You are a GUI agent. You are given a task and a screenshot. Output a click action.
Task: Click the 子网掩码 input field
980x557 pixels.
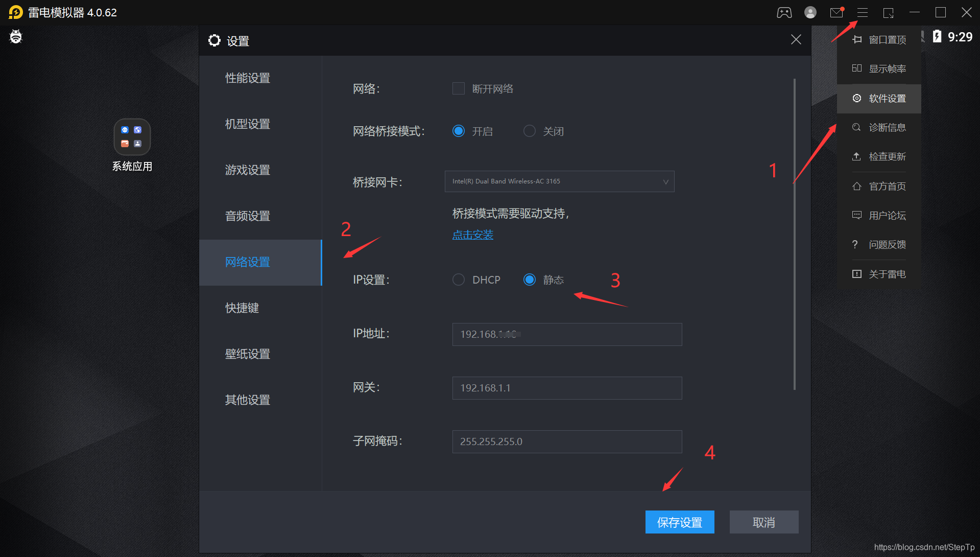point(567,442)
